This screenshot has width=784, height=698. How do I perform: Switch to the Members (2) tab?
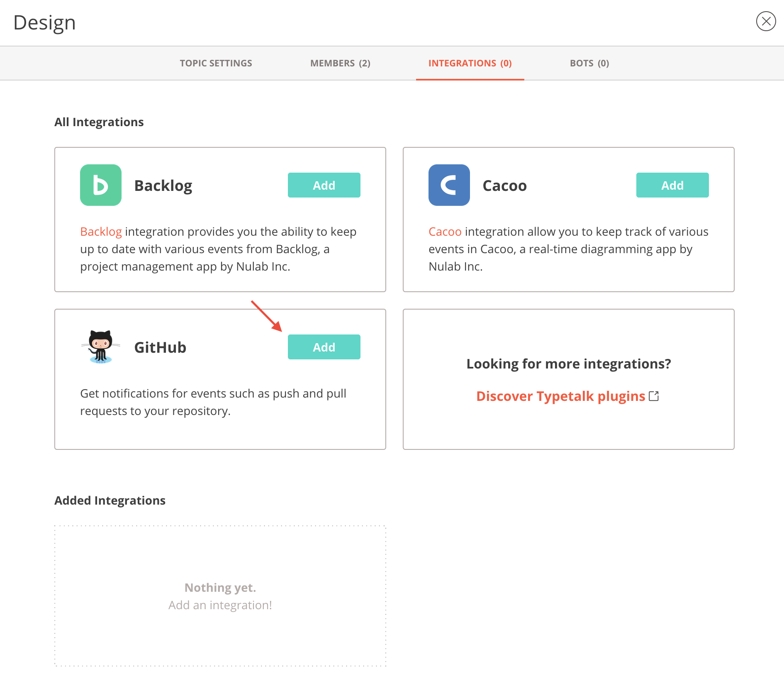tap(340, 63)
